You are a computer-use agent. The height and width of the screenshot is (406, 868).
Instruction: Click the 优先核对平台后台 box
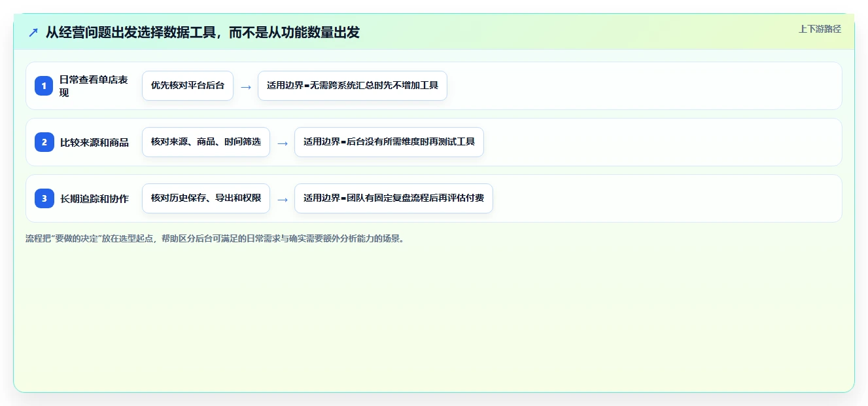pos(188,86)
